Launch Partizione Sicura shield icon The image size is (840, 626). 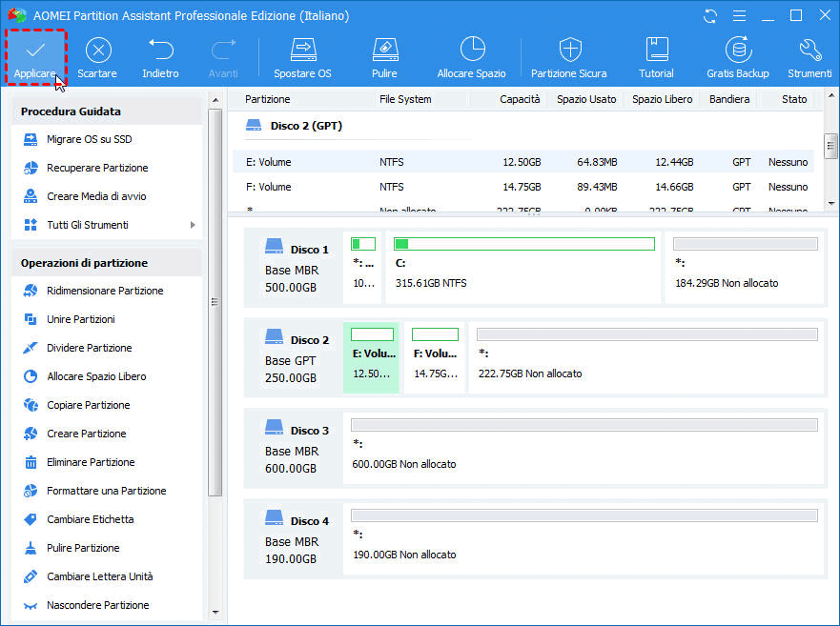pyautogui.click(x=569, y=50)
